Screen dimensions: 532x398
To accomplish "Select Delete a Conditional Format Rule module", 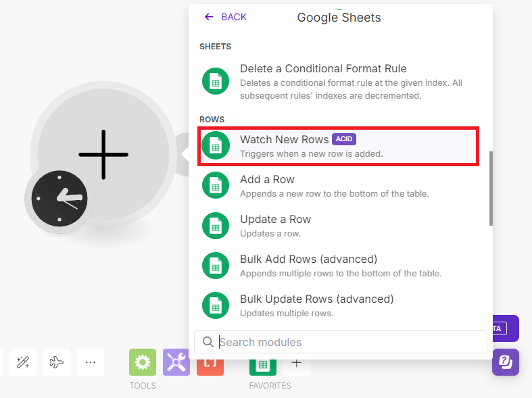I will point(338,82).
